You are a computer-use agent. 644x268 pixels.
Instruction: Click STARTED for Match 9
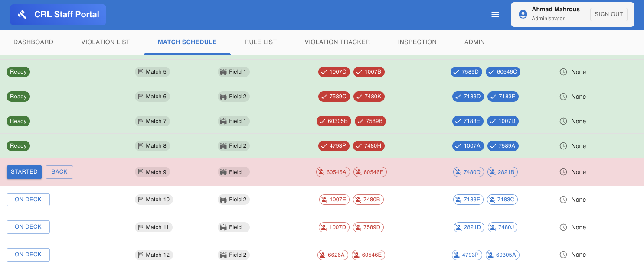pyautogui.click(x=24, y=172)
